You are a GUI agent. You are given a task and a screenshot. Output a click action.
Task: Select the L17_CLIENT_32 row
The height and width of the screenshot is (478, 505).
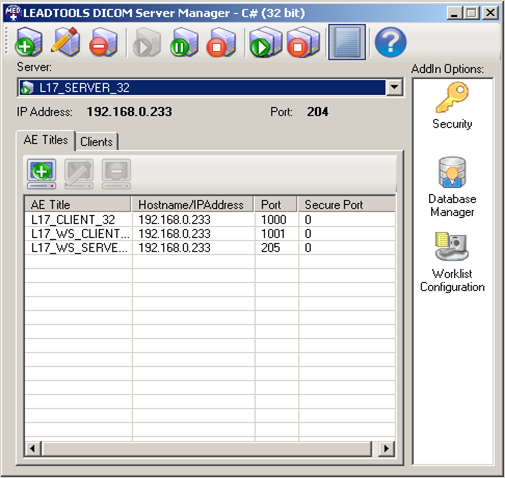[210, 220]
